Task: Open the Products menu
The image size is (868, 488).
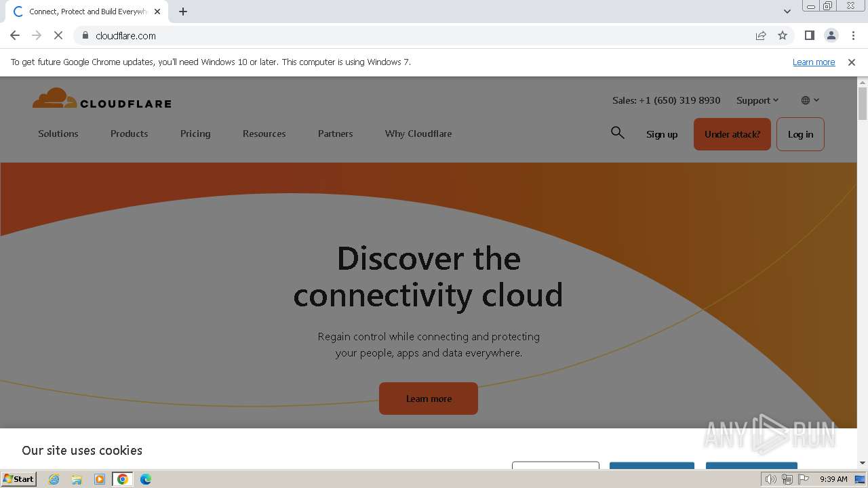Action: tap(129, 134)
